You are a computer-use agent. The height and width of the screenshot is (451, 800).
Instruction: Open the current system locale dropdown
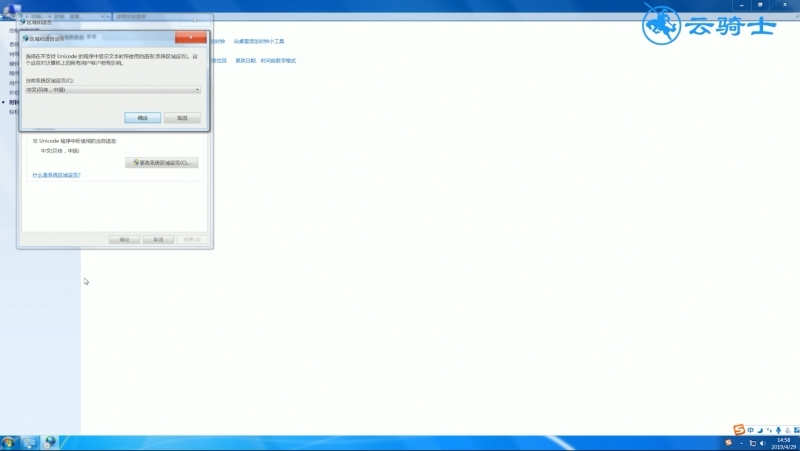point(113,90)
